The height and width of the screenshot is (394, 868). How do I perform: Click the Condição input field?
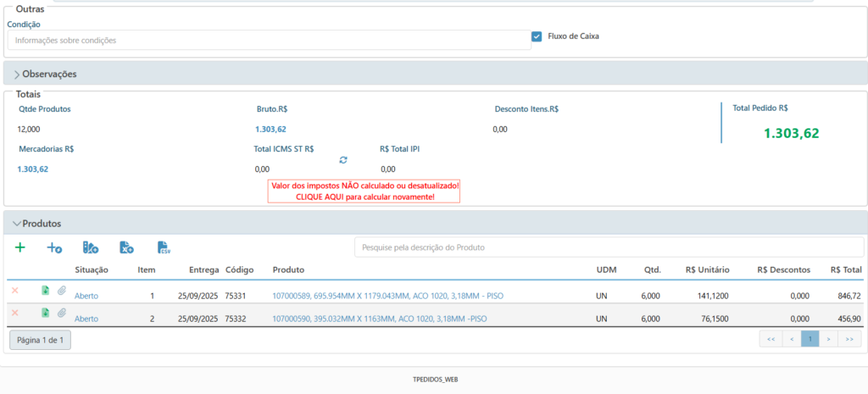coord(269,41)
